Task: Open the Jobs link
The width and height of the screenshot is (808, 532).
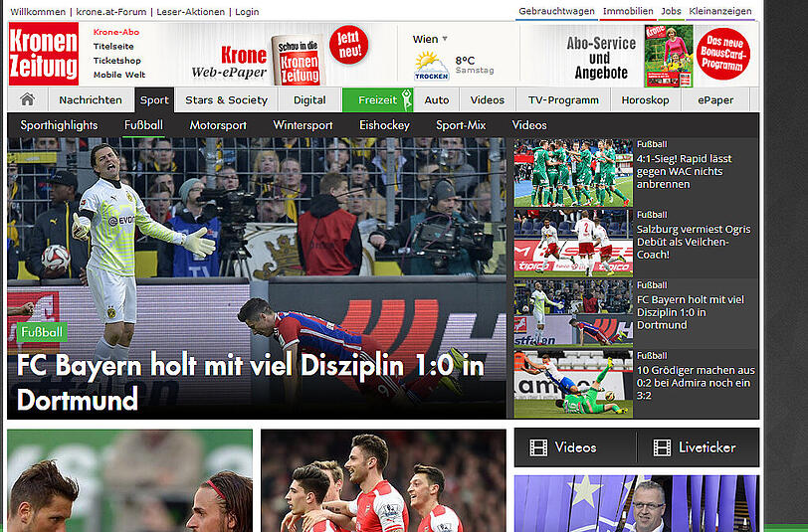Action: click(671, 11)
